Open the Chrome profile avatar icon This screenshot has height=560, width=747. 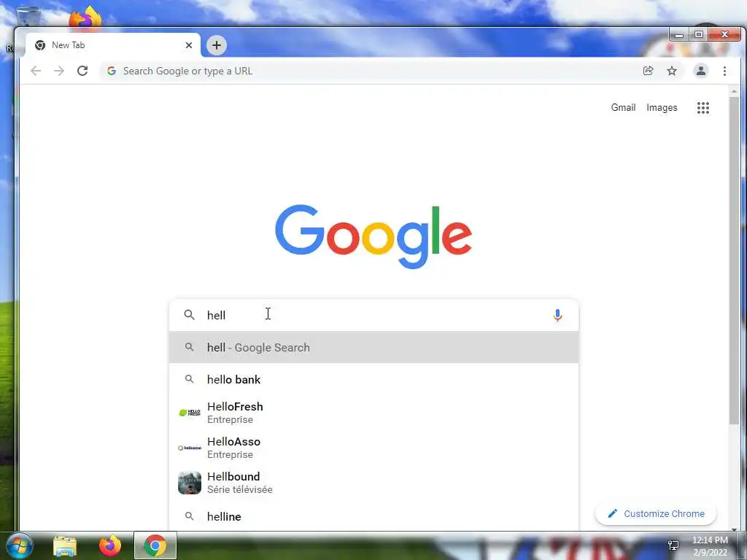point(701,71)
